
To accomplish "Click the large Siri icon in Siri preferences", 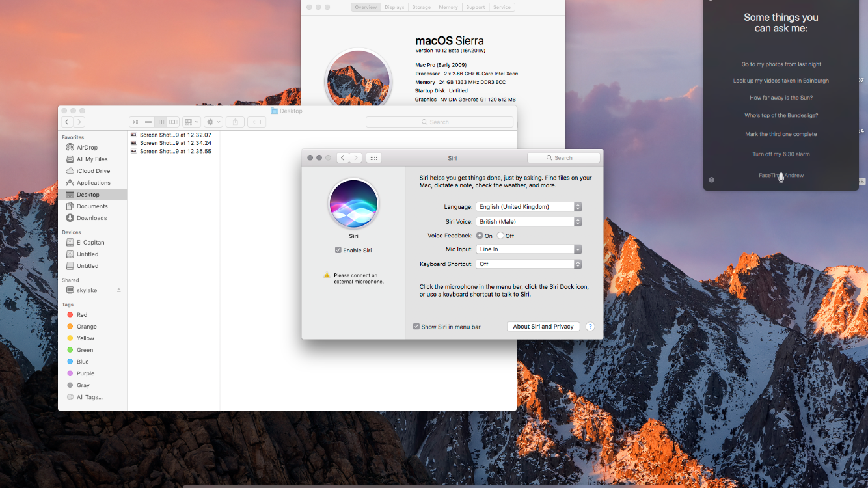I will pos(353,204).
